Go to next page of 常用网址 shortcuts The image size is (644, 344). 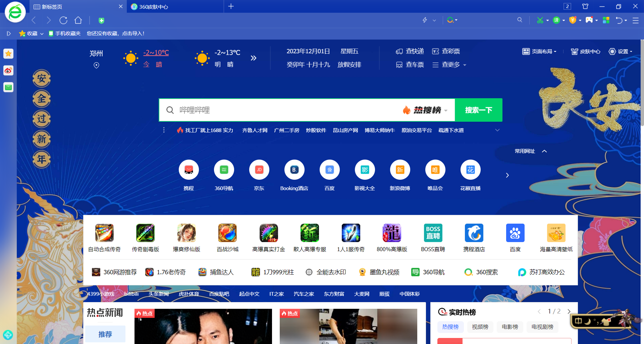pos(507,175)
